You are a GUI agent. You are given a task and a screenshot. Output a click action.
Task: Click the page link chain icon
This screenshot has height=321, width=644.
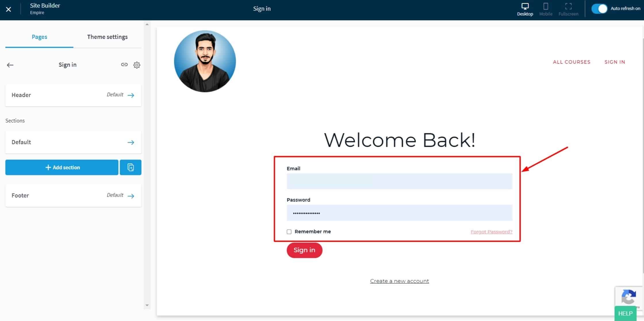(x=124, y=65)
